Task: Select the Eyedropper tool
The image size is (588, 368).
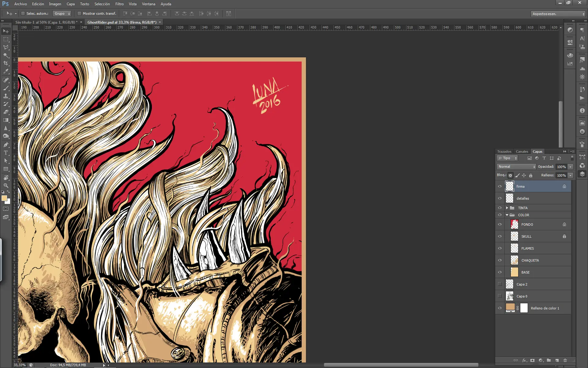Action: (x=6, y=71)
